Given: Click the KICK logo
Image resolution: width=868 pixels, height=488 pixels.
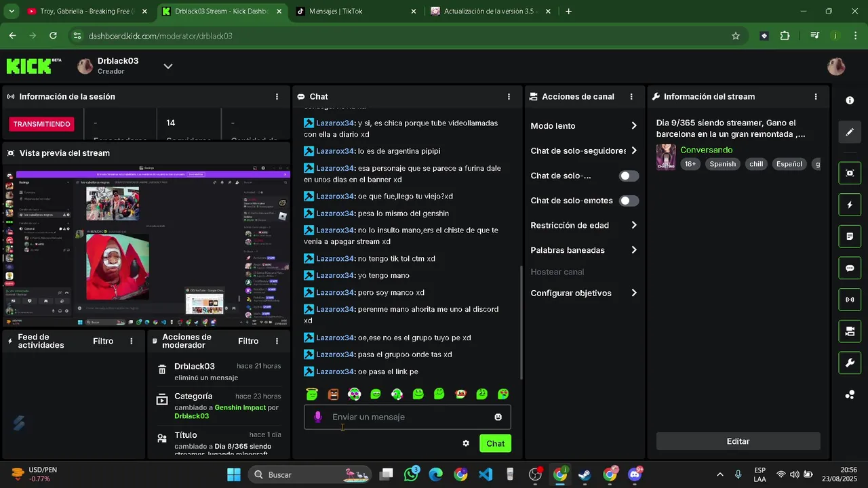Looking at the screenshot, I should pos(33,66).
